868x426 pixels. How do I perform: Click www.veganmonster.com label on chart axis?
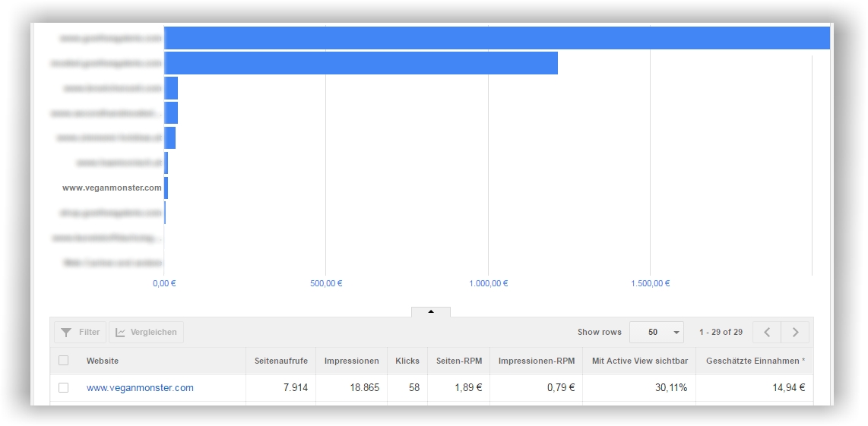112,188
